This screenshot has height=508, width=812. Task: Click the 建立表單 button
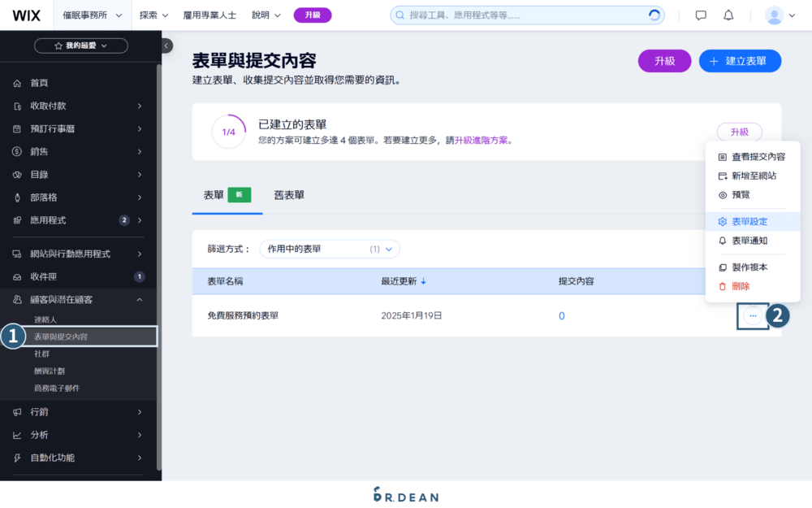(x=740, y=61)
